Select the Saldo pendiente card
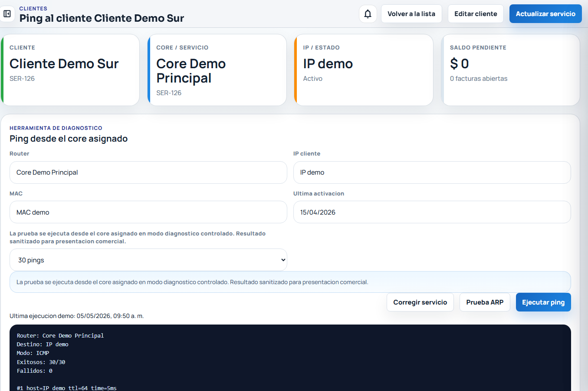 (510, 70)
